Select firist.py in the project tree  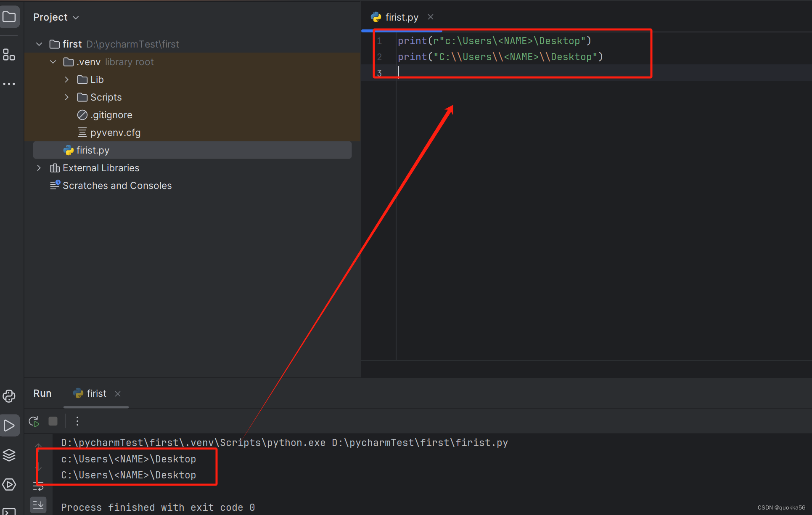tap(192, 150)
